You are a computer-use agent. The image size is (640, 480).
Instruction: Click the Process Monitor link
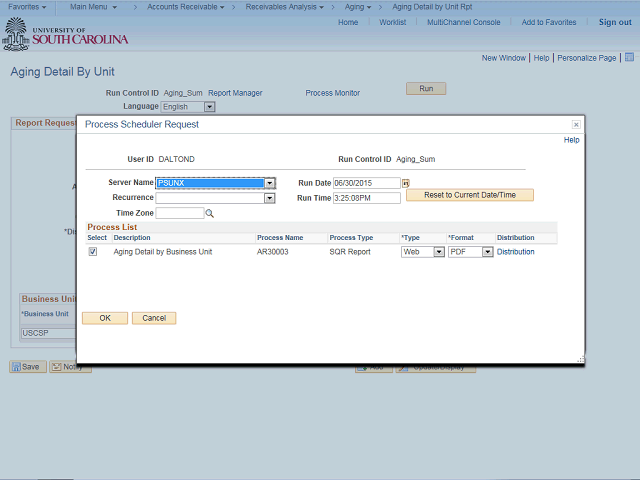pos(333,93)
